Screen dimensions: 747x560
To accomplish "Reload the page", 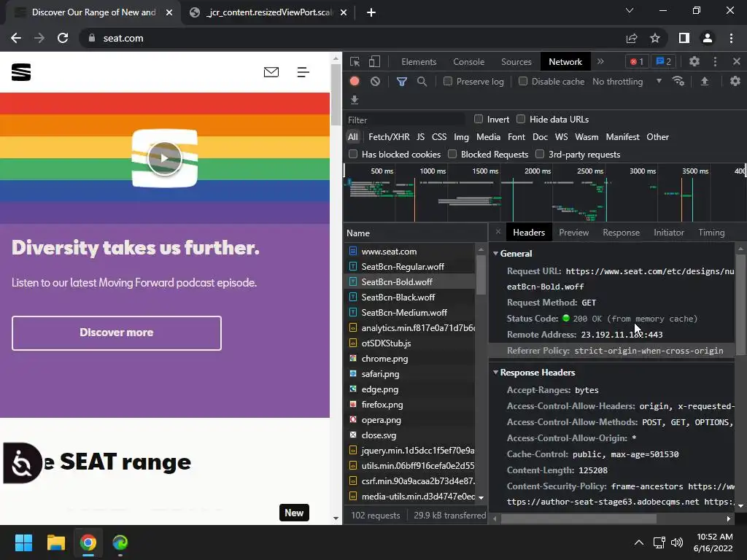I will (x=63, y=38).
